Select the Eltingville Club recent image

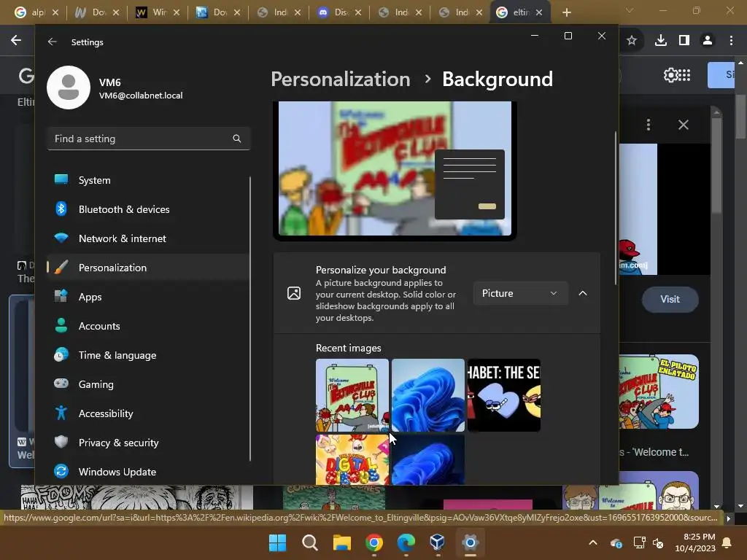(352, 395)
